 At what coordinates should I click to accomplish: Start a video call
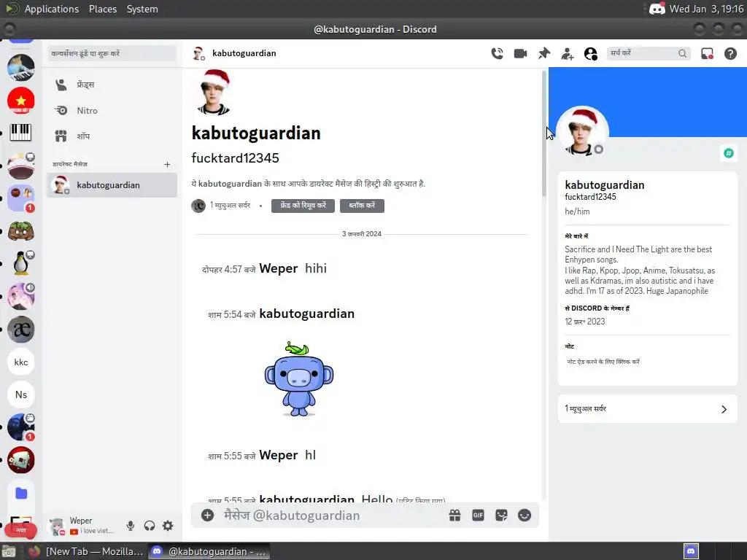point(520,53)
